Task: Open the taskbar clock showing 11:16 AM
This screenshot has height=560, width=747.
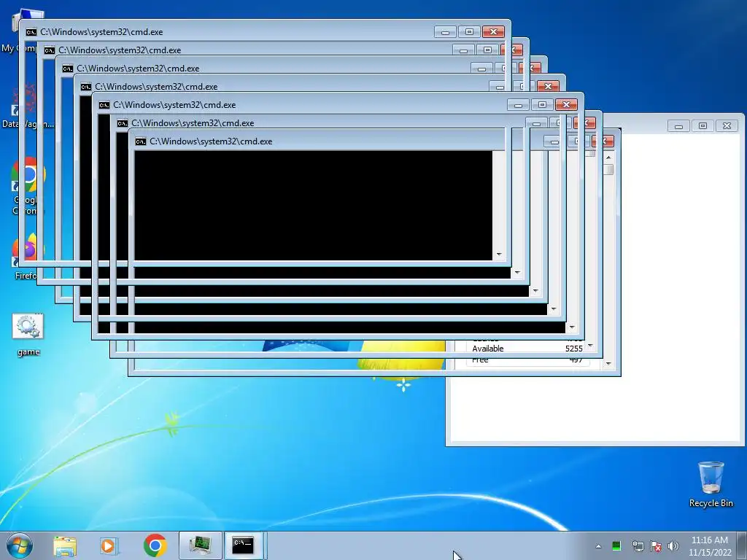Action: click(710, 546)
